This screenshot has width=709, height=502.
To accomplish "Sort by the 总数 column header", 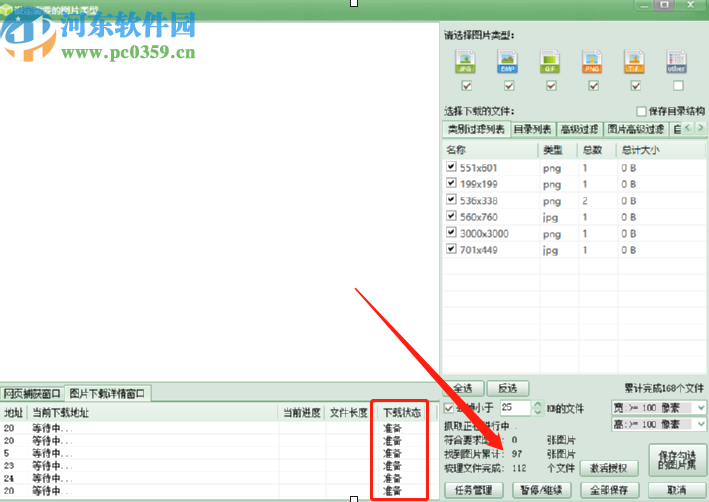I will 597,150.
